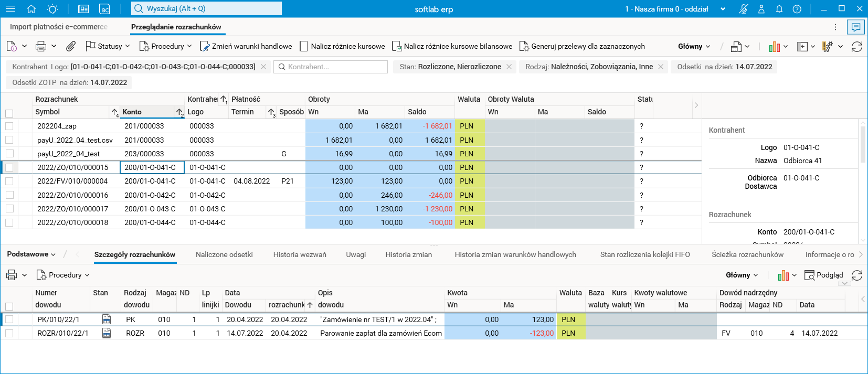Click the muted notifications icon in the title bar
The width and height of the screenshot is (868, 374).
(743, 9)
